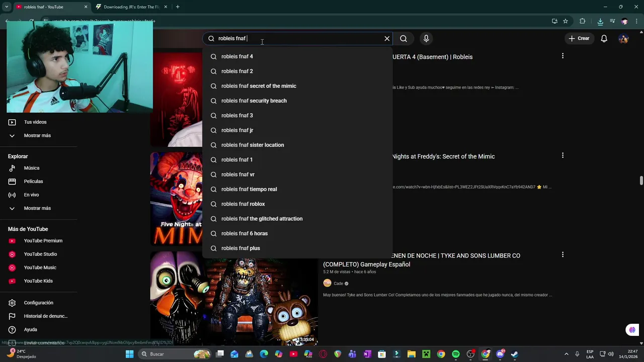Open Discord from the taskbar

[500, 354]
